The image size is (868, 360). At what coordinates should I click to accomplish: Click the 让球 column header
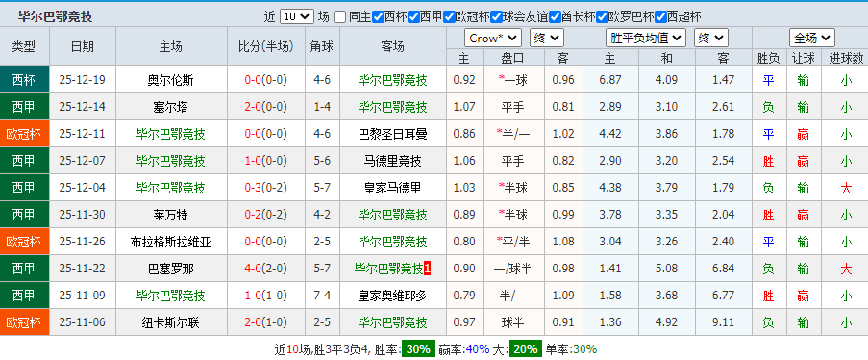[804, 59]
